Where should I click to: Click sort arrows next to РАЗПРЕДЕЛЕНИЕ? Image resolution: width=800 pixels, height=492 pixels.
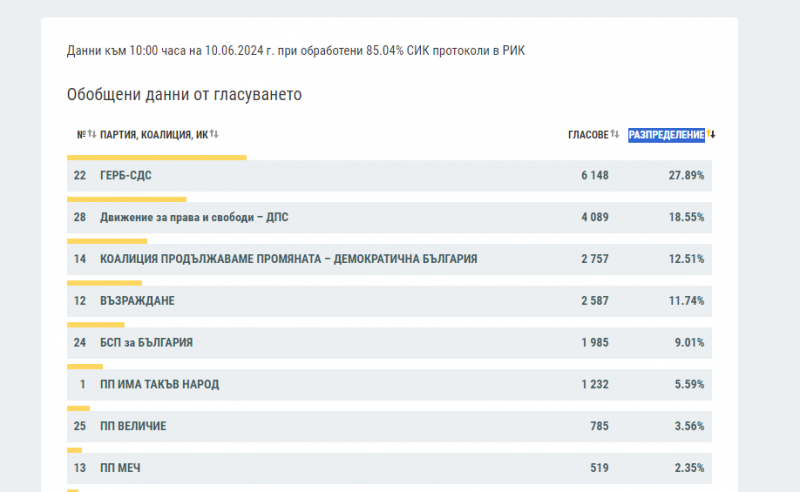click(711, 134)
